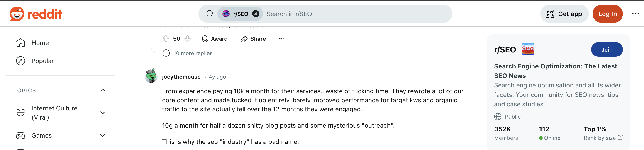Screen dimensions: 644x150
Task: Expand 10 more replies
Action: (x=188, y=53)
